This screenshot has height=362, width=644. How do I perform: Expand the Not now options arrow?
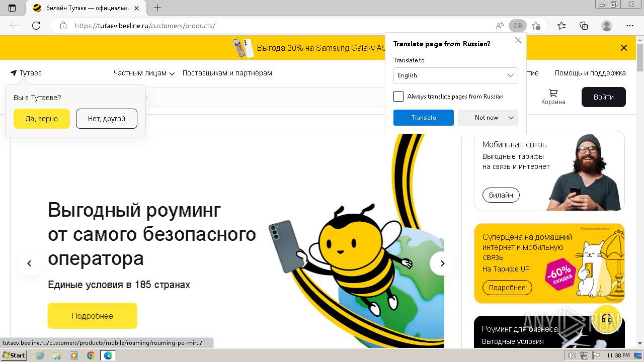(x=511, y=118)
